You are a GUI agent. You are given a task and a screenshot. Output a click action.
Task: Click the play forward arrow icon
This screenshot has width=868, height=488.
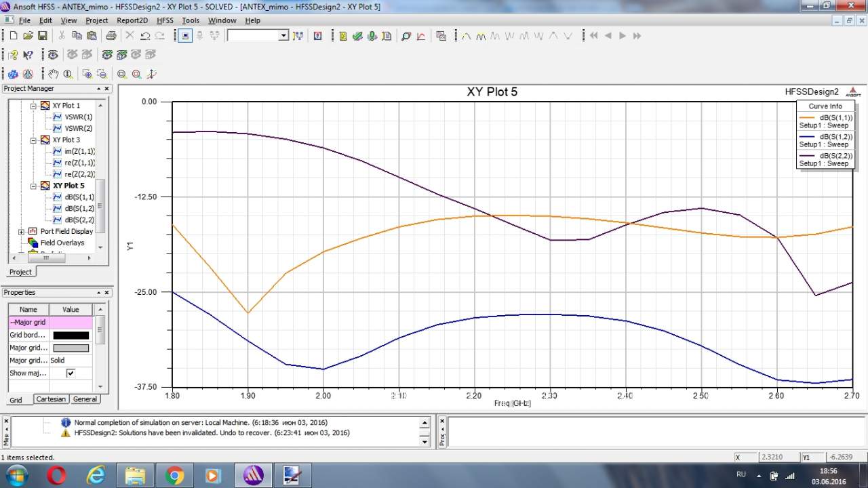coord(622,36)
